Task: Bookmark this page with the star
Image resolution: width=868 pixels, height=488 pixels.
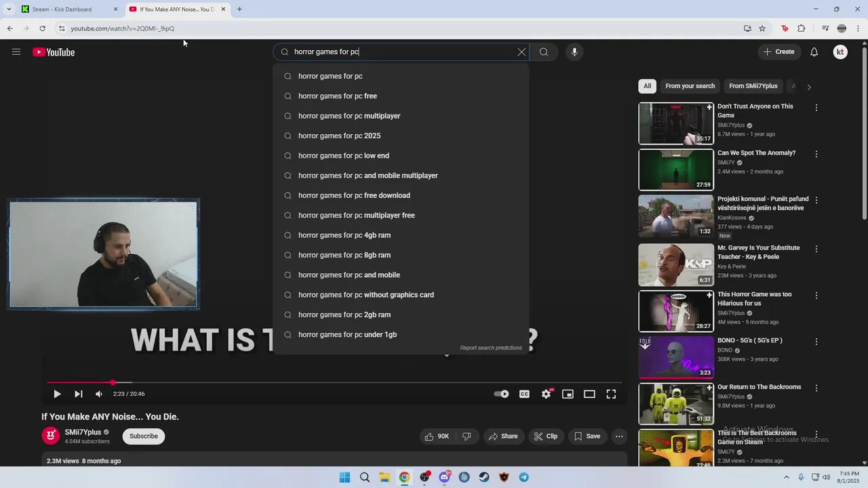Action: pos(762,28)
